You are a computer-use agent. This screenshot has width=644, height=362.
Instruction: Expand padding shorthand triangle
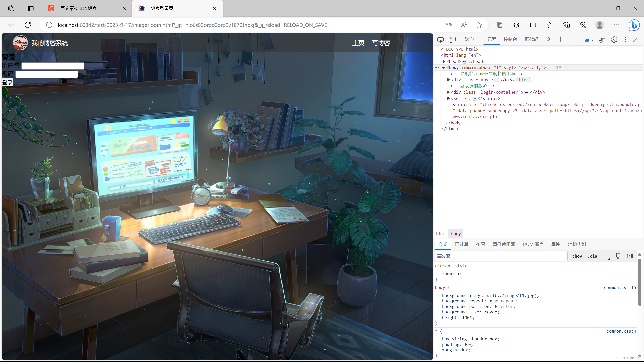(x=466, y=344)
